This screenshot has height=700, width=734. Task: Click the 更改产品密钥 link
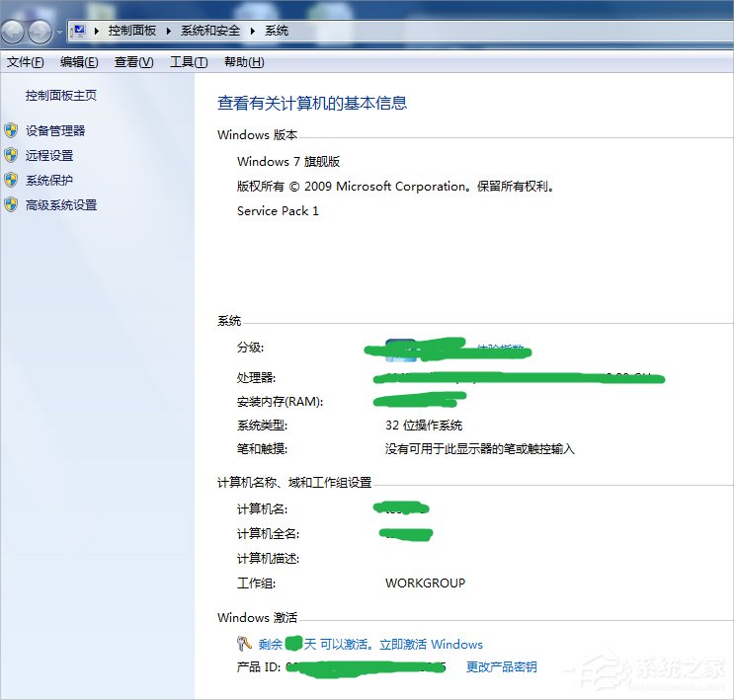point(502,667)
